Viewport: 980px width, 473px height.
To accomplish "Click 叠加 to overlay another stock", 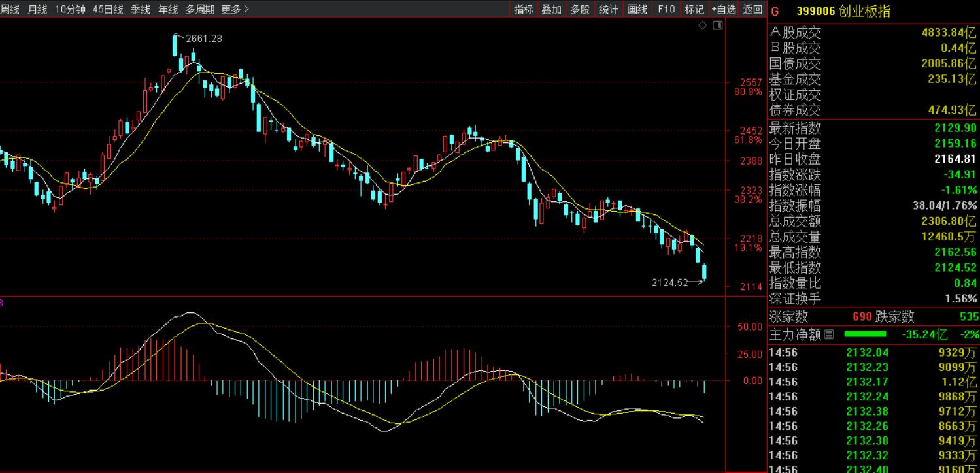I will point(551,9).
